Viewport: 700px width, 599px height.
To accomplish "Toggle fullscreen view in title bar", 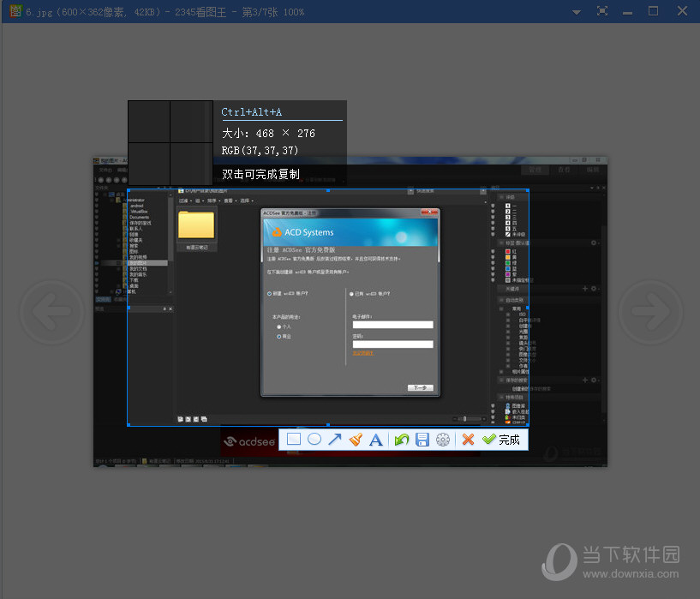I will point(602,11).
